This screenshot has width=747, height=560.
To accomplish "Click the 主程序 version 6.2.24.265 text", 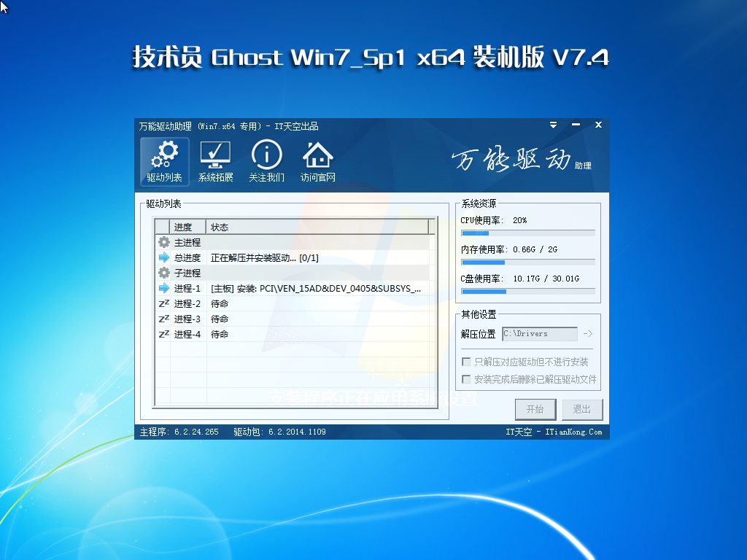I will (x=179, y=432).
